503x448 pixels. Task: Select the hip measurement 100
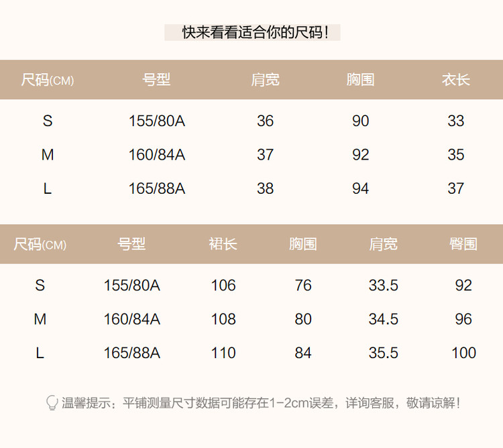click(x=463, y=353)
